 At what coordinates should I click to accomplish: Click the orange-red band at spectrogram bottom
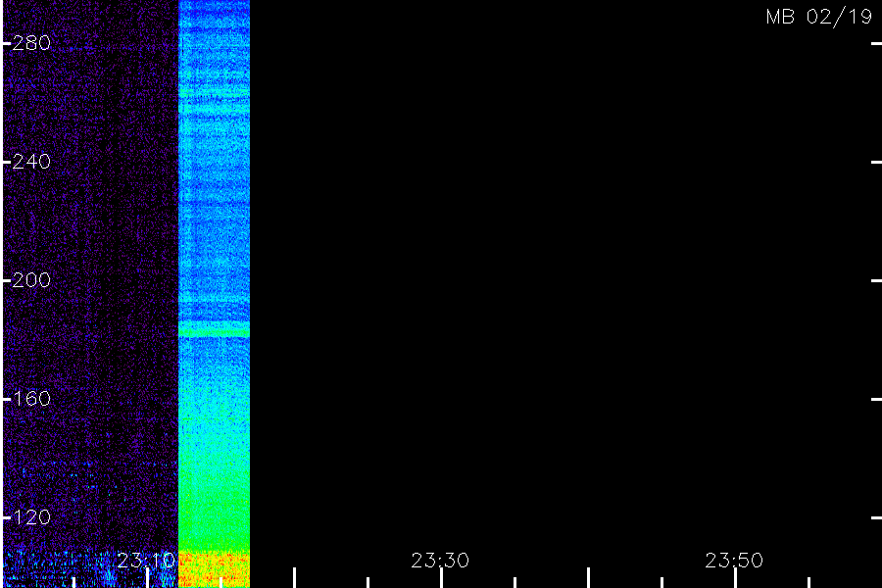coord(214,569)
